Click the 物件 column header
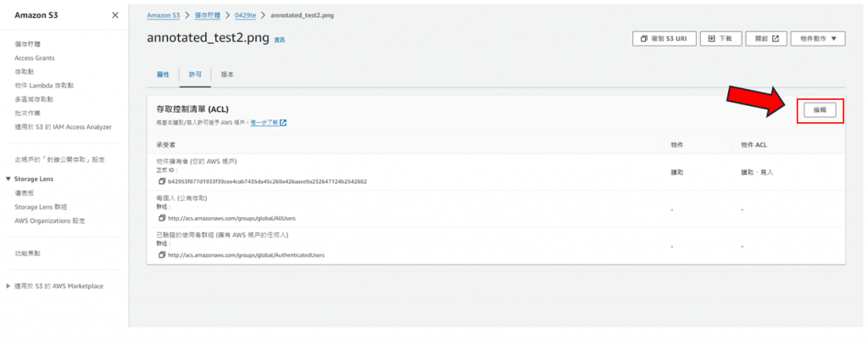Image resolution: width=868 pixels, height=345 pixels. 677,145
